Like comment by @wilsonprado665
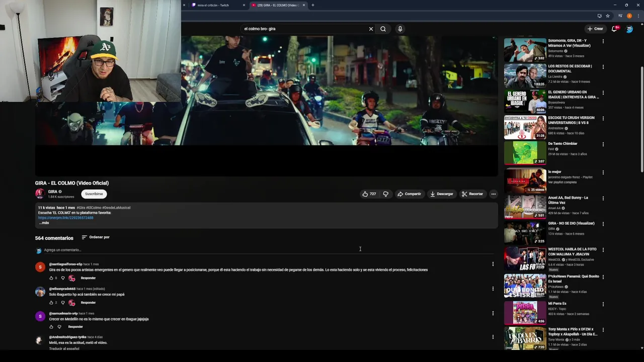 pos(51,303)
